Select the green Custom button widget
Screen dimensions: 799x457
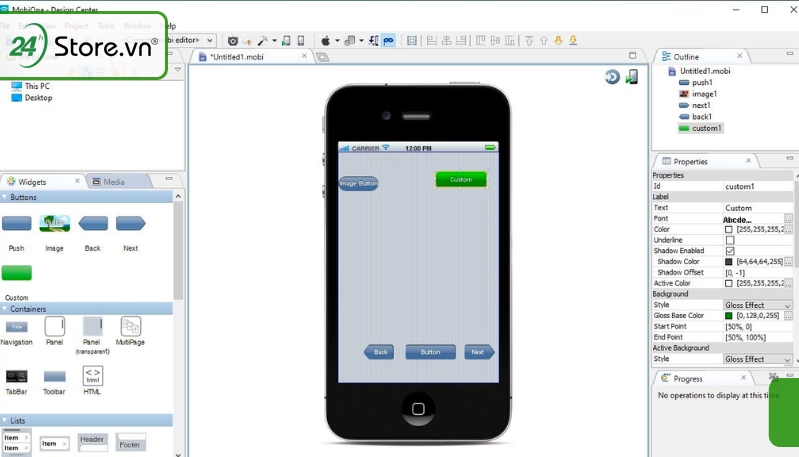pos(17,273)
